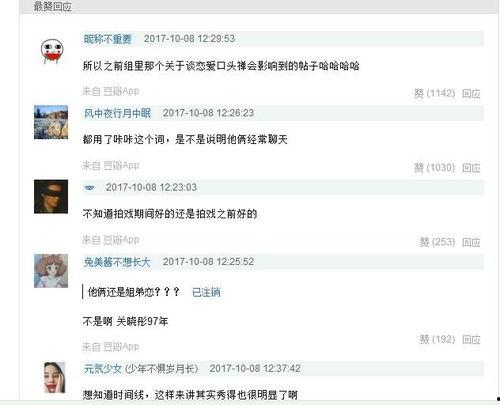
Task: Like the comment with 赞 (1142)
Action: (x=434, y=93)
